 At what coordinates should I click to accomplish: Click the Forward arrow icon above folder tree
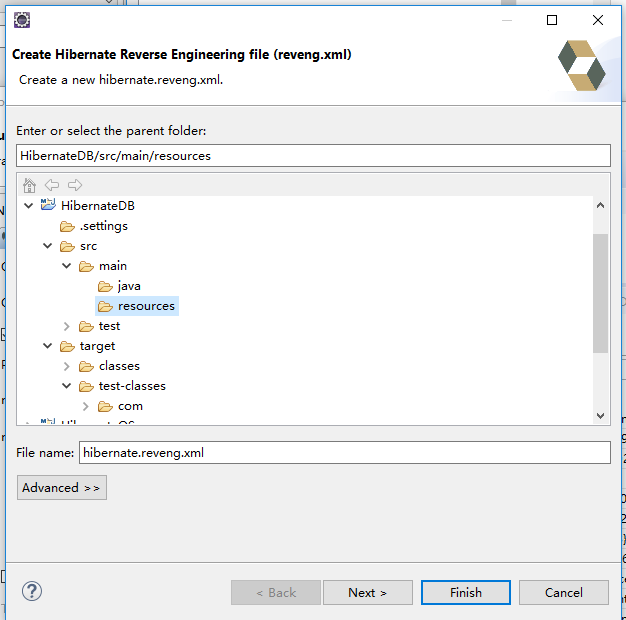75,185
